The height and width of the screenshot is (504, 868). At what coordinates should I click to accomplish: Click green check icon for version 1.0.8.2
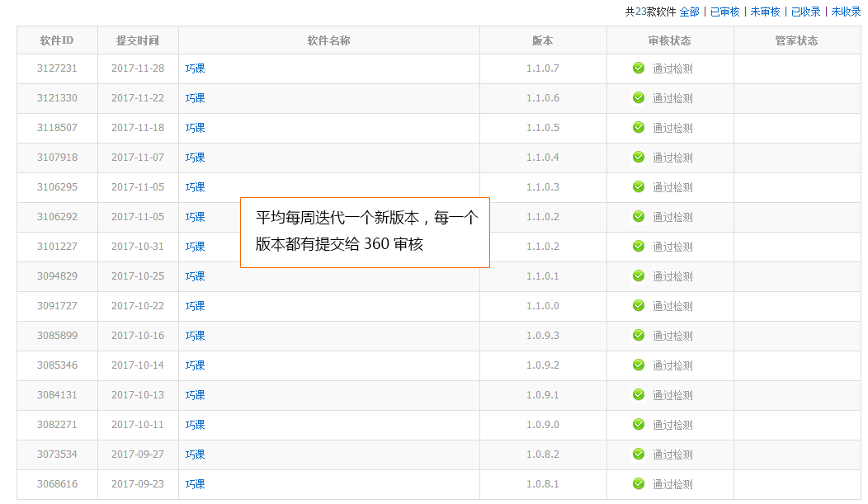click(x=639, y=455)
